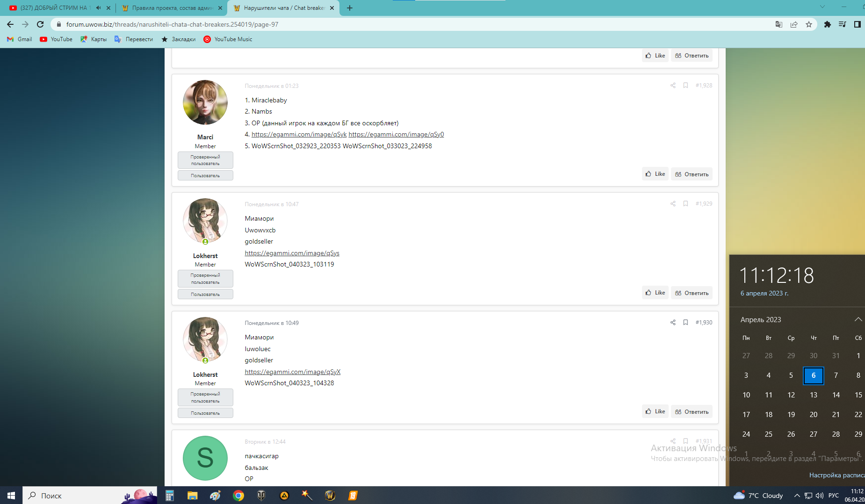Open File Explorer in taskbar
Screen dimensions: 865x504
point(192,496)
